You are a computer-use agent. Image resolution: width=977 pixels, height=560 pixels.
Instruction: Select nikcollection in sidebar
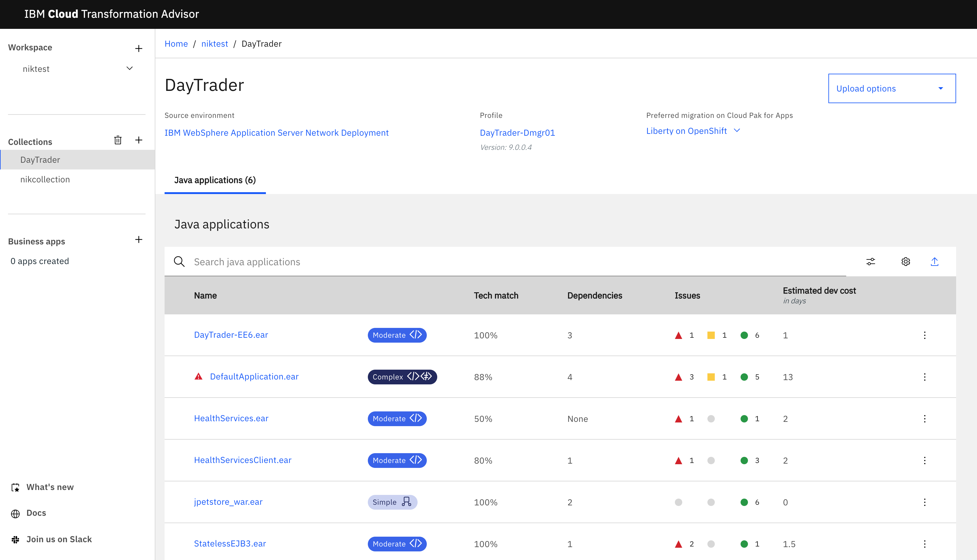click(x=77, y=179)
